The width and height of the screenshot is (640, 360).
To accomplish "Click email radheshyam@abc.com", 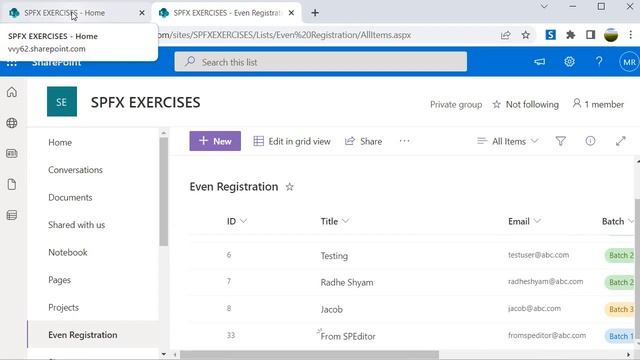I will pos(546,282).
